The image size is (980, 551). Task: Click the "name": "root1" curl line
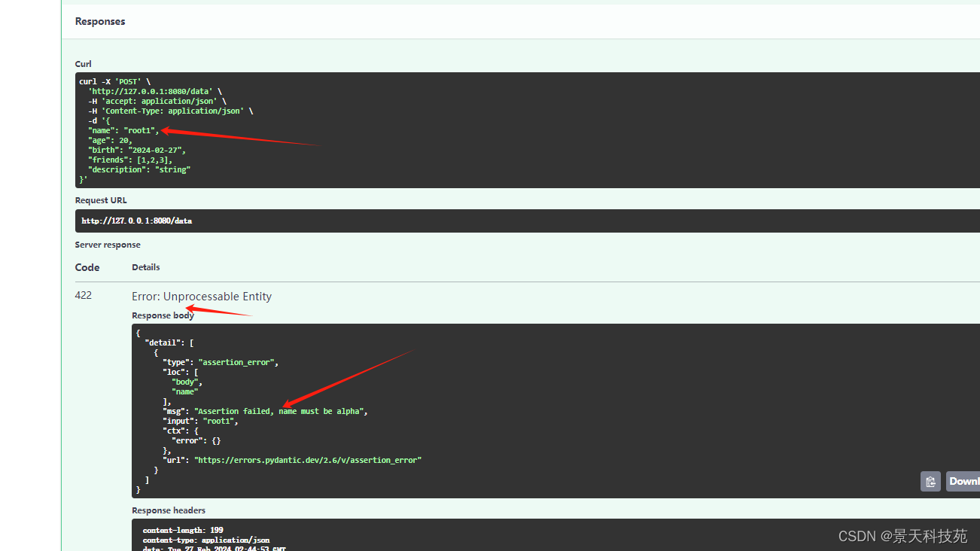(x=123, y=130)
